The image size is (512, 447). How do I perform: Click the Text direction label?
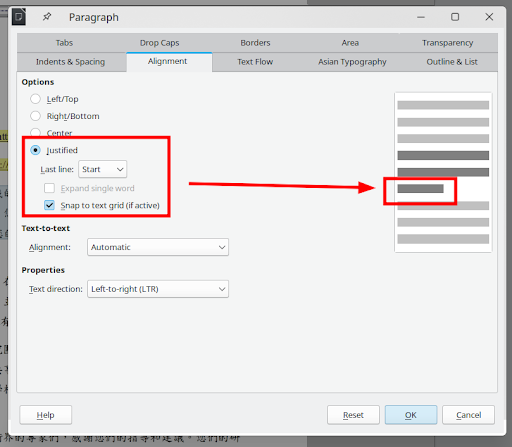(x=56, y=289)
